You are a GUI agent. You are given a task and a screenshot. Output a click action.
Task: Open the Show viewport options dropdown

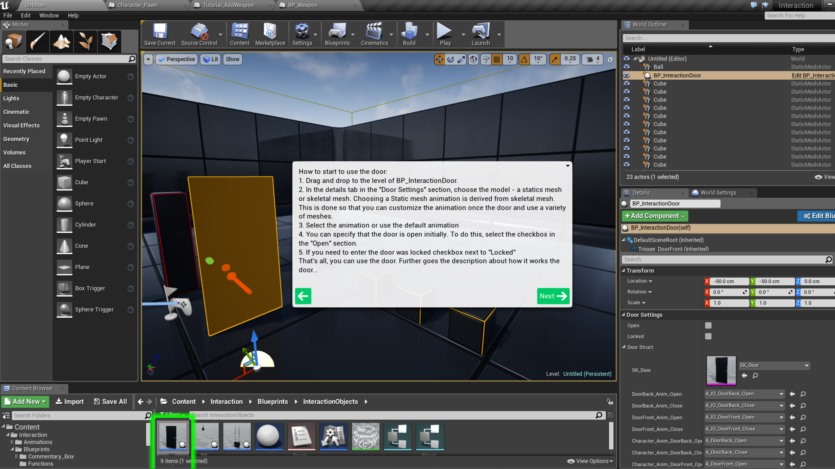click(x=232, y=59)
